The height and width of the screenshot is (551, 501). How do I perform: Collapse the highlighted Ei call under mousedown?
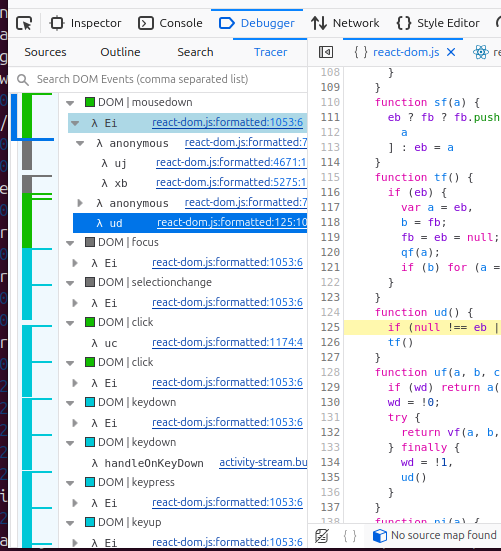coord(75,123)
